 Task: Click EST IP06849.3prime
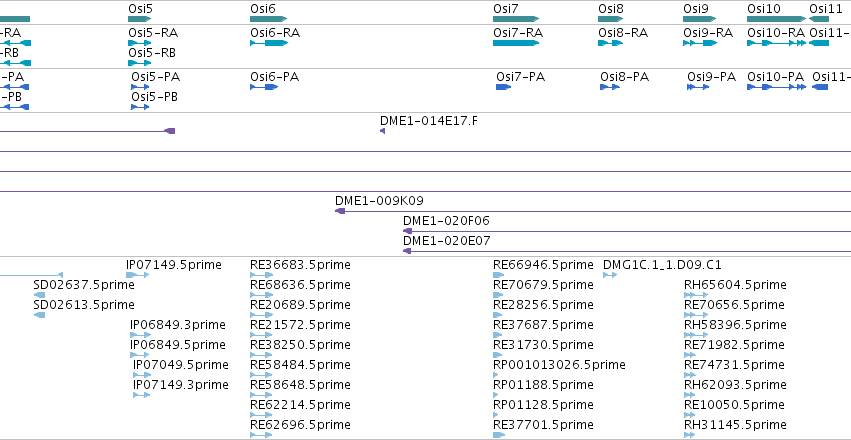pos(141,335)
